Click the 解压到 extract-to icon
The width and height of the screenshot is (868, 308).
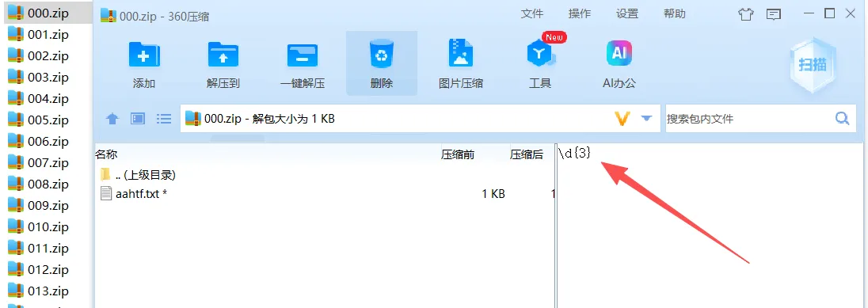click(x=223, y=55)
